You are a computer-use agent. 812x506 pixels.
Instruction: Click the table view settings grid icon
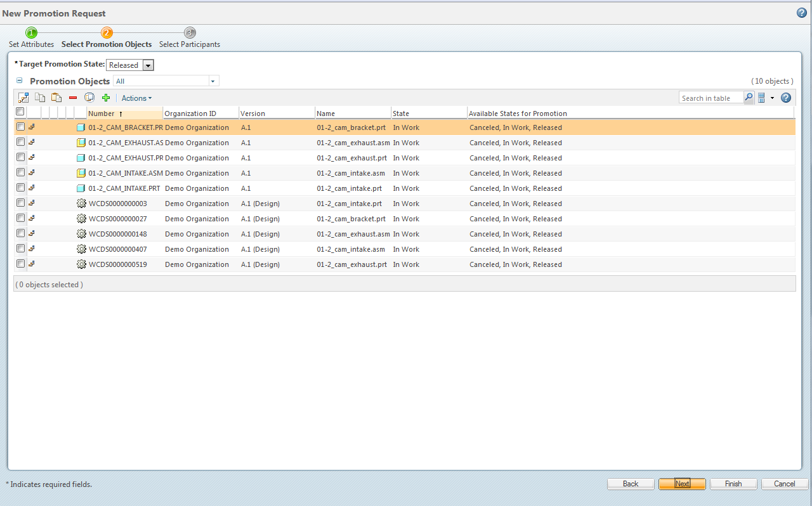click(x=761, y=98)
